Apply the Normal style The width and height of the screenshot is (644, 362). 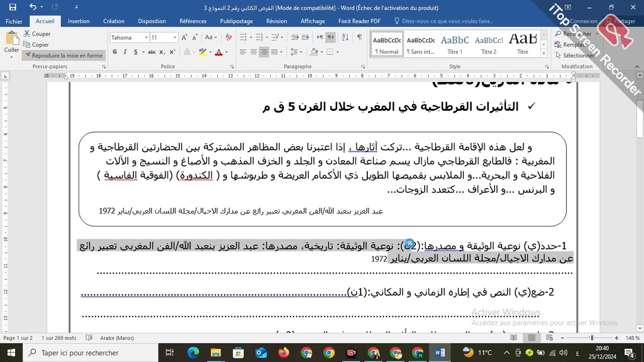click(x=387, y=44)
